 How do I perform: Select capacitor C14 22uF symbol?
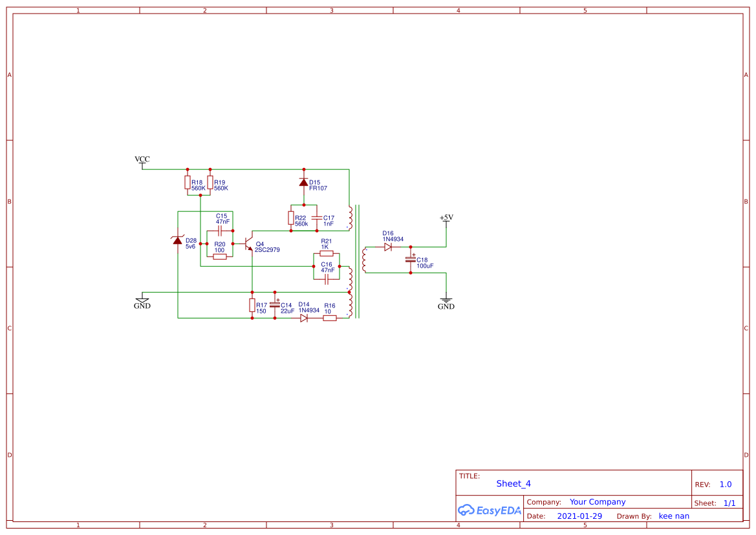(274, 304)
